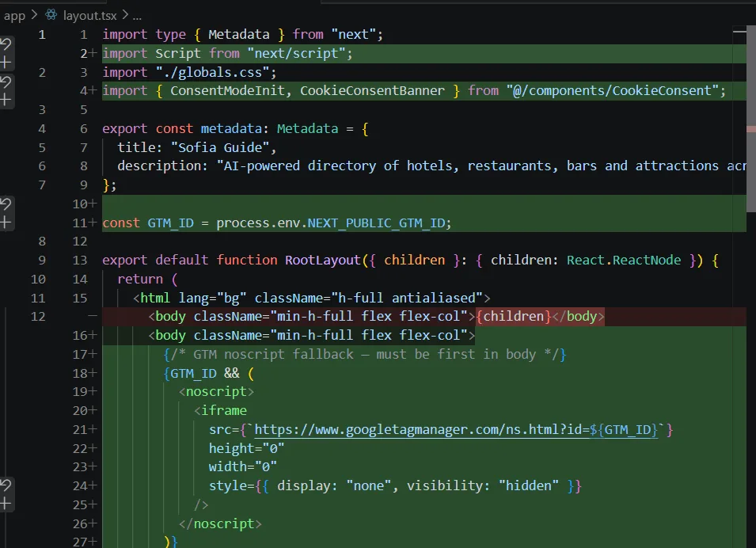Click the "Sofia Guide" title string
The width and height of the screenshot is (756, 548).
point(220,147)
